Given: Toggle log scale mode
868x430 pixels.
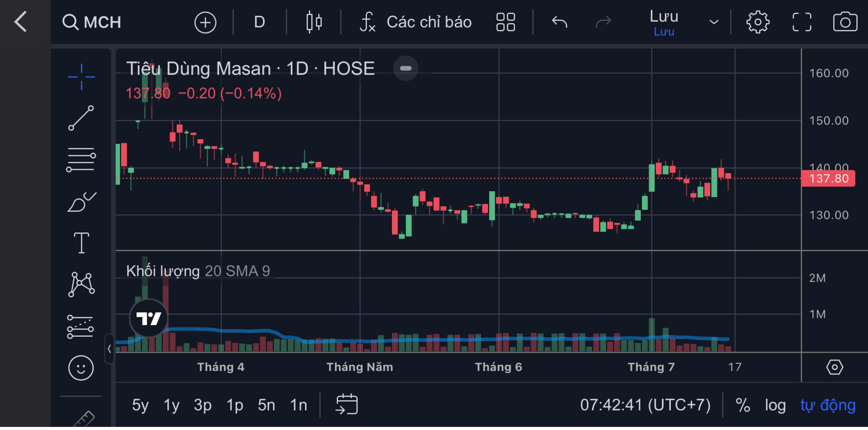Looking at the screenshot, I should pyautogui.click(x=775, y=405).
